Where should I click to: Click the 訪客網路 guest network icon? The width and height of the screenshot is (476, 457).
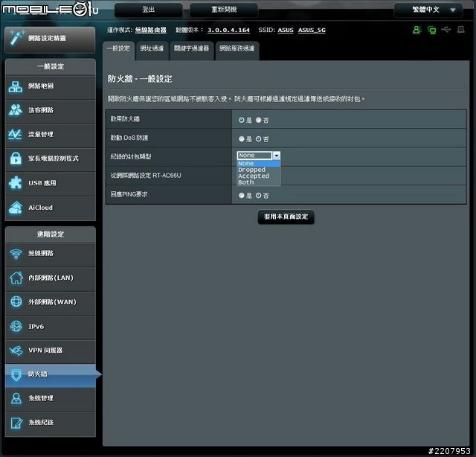16,110
